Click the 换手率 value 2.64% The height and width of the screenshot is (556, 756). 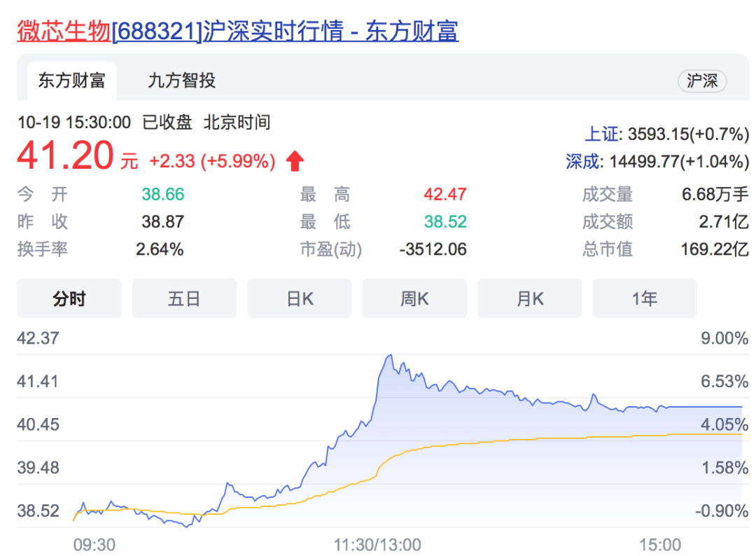coord(160,249)
